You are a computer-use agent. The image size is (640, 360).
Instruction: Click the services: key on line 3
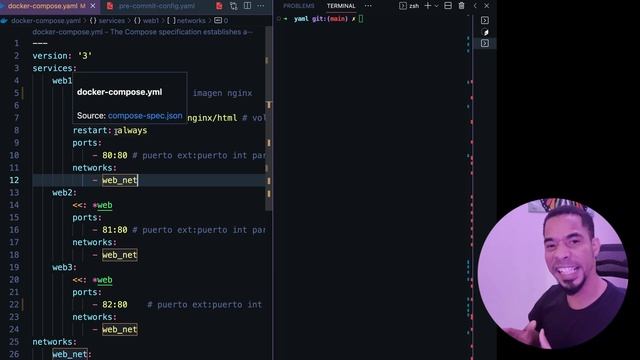(x=55, y=68)
